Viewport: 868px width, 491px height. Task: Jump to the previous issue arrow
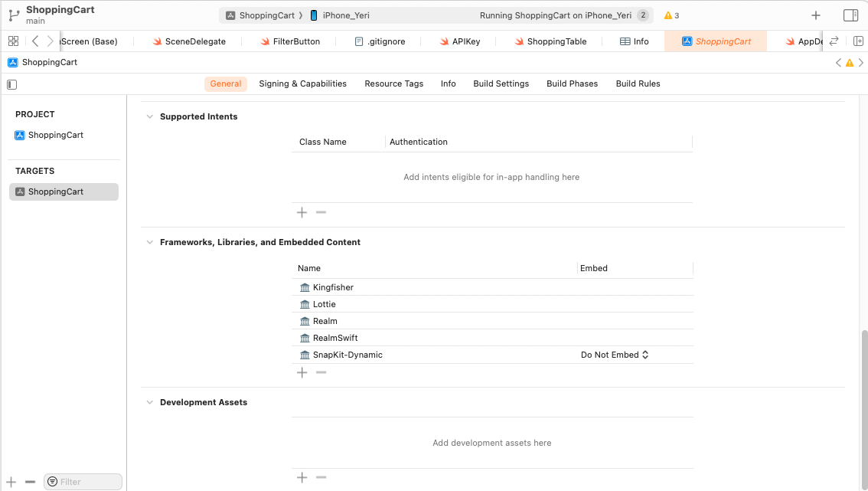click(x=838, y=63)
